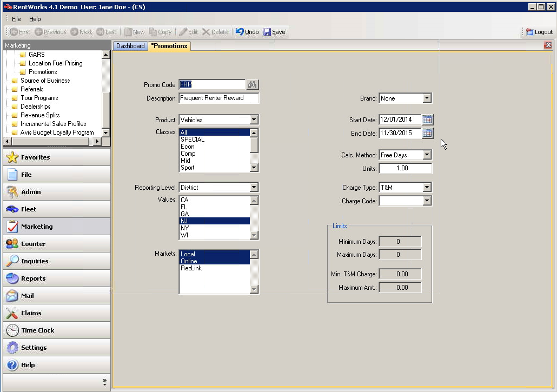This screenshot has width=557, height=392.
Task: Open the End Date calendar picker
Action: (427, 133)
